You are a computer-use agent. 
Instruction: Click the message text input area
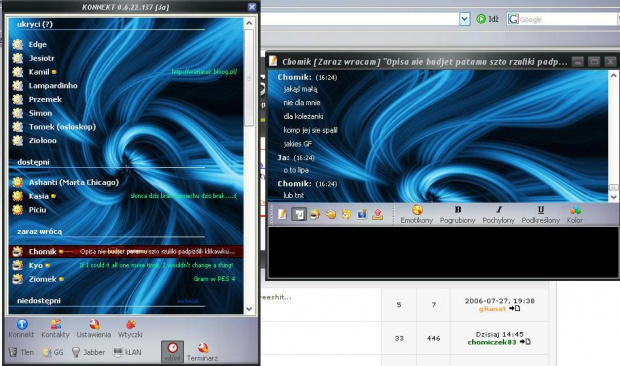pyautogui.click(x=443, y=252)
